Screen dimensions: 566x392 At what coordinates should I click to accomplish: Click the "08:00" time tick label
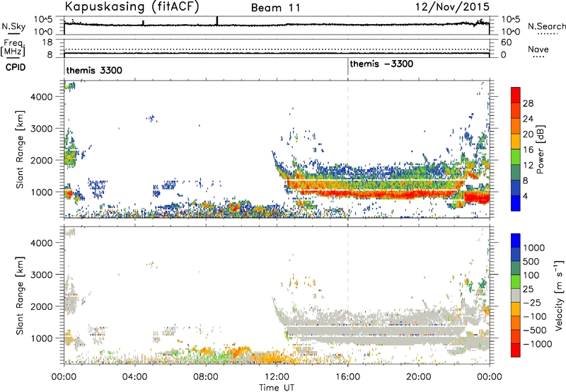(205, 377)
